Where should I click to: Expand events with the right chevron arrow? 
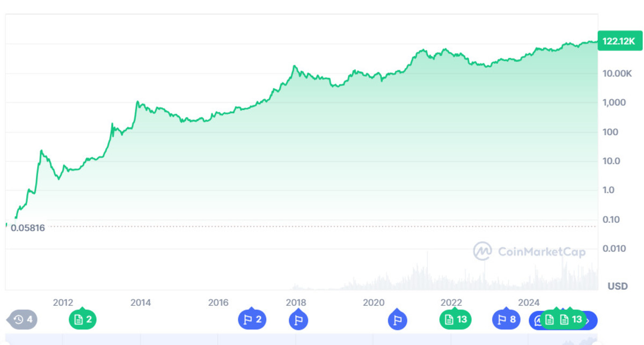[589, 320]
